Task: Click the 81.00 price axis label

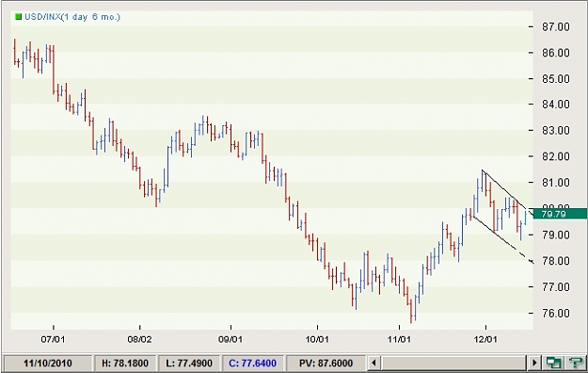Action: pos(556,183)
